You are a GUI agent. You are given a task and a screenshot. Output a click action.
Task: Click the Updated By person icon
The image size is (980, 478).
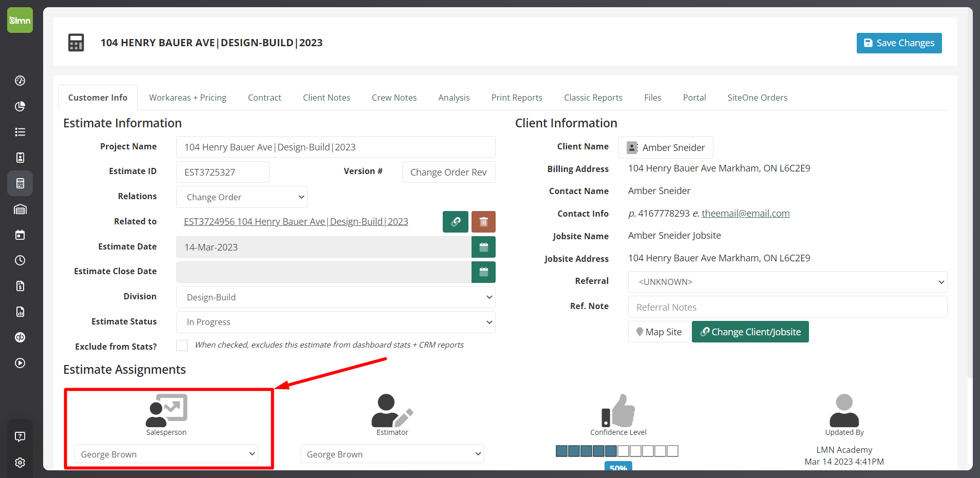844,410
